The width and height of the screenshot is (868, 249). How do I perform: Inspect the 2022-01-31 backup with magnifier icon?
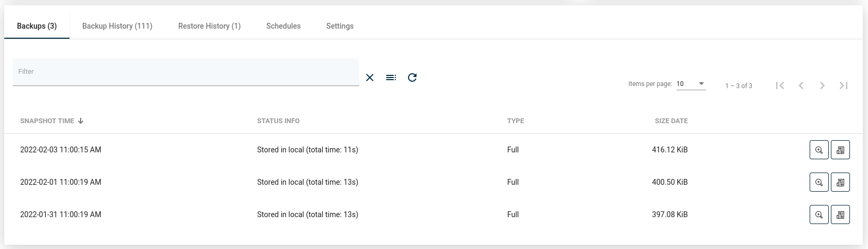click(x=819, y=214)
